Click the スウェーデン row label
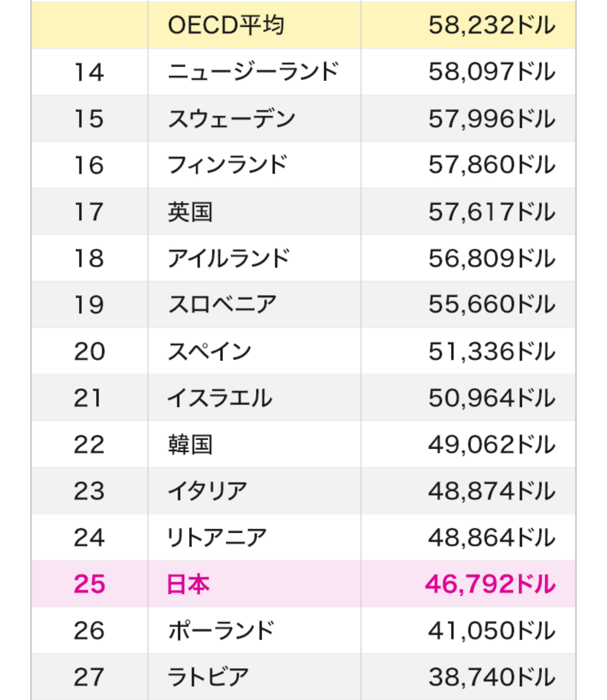607x700 pixels. (x=232, y=119)
